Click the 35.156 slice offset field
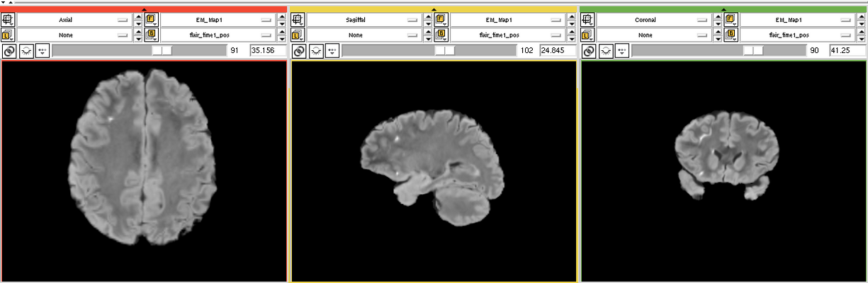The height and width of the screenshot is (283, 868). coord(267,51)
